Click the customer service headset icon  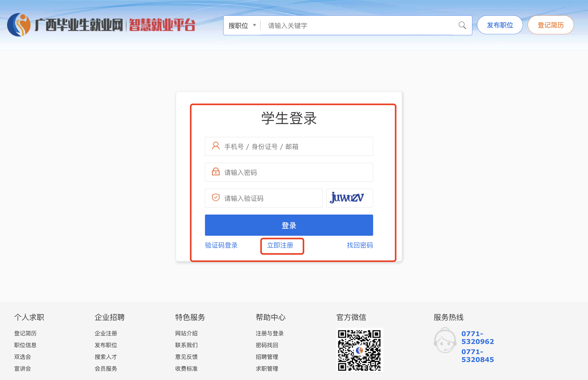(x=445, y=341)
